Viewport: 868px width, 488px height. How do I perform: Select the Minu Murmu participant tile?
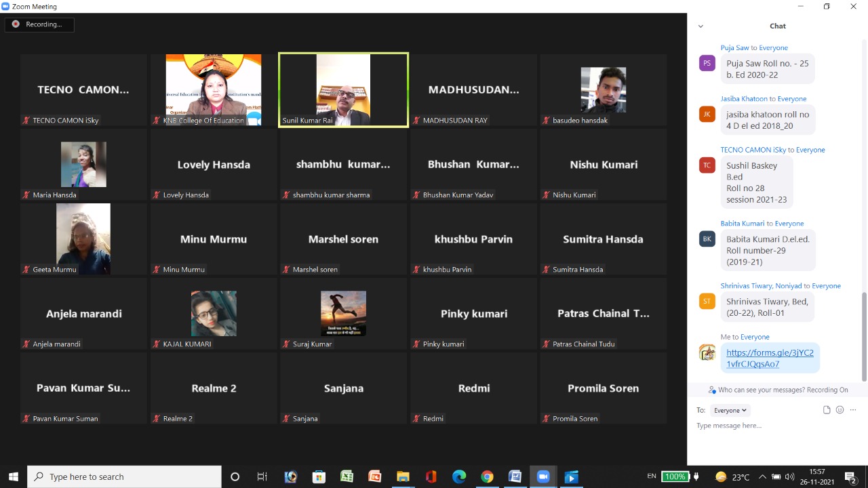coord(214,239)
